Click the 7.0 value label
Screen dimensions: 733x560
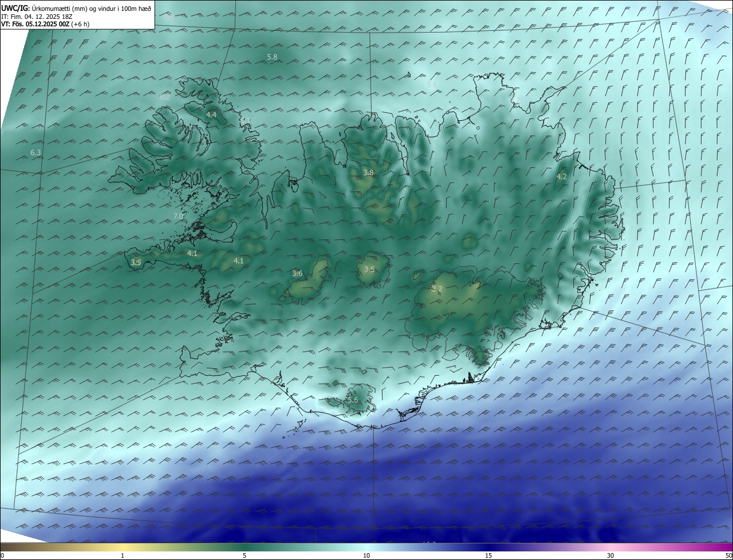[178, 216]
